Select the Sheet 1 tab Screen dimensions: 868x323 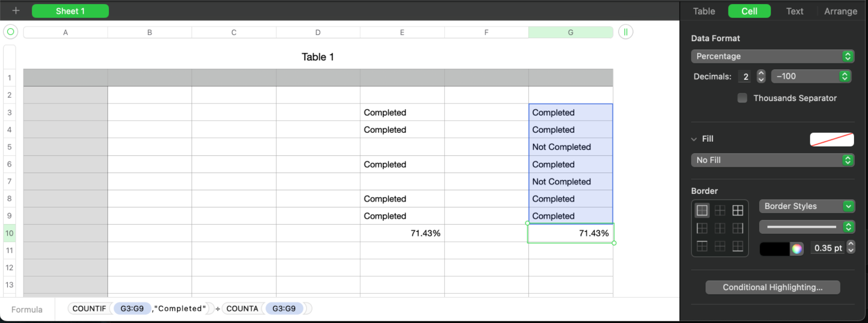click(x=70, y=11)
